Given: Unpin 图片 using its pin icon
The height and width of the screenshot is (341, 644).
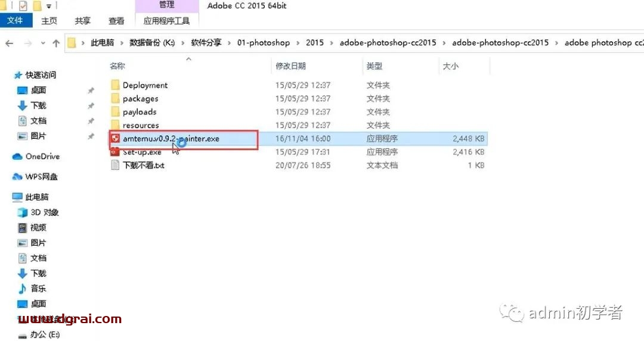Looking at the screenshot, I should 91,136.
